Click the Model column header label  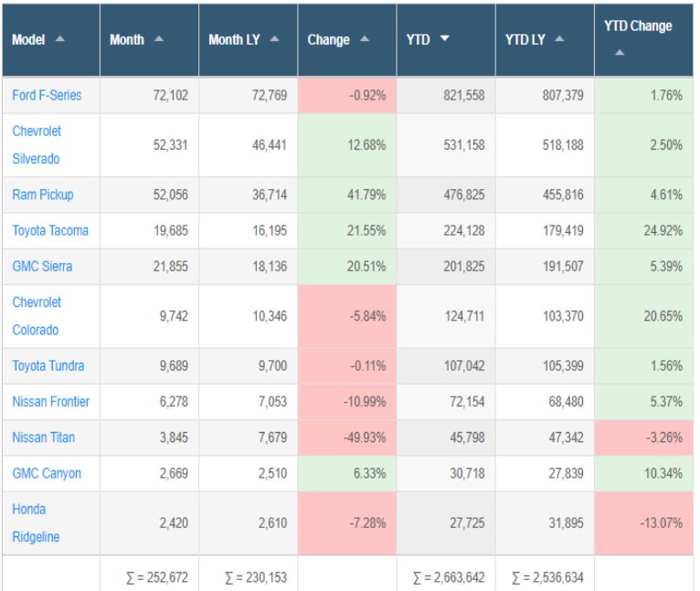[28, 39]
